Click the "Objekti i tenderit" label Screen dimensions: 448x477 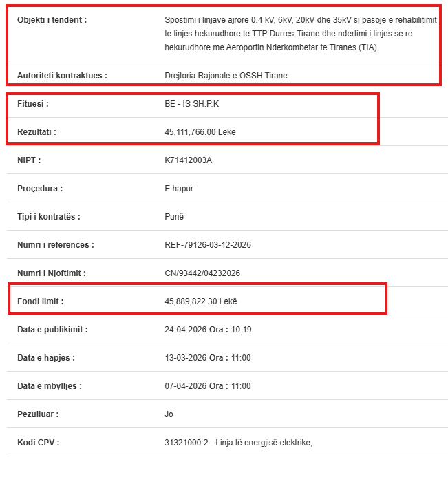(52, 20)
